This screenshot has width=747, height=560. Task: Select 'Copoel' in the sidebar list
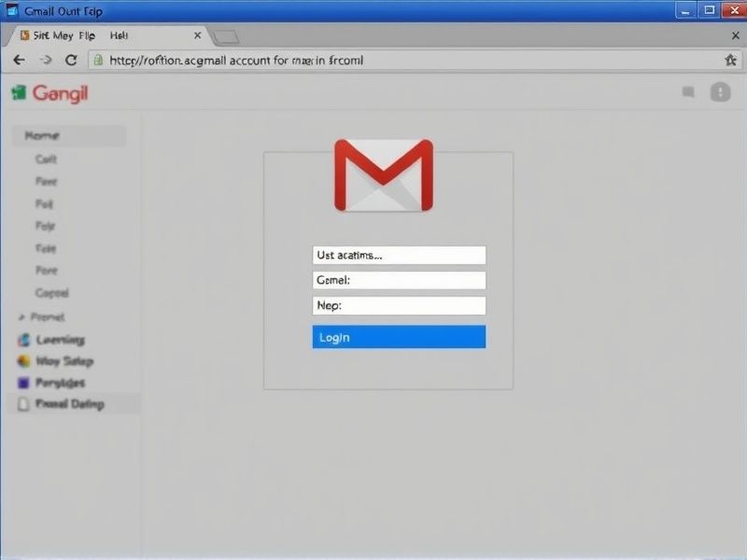click(x=52, y=293)
